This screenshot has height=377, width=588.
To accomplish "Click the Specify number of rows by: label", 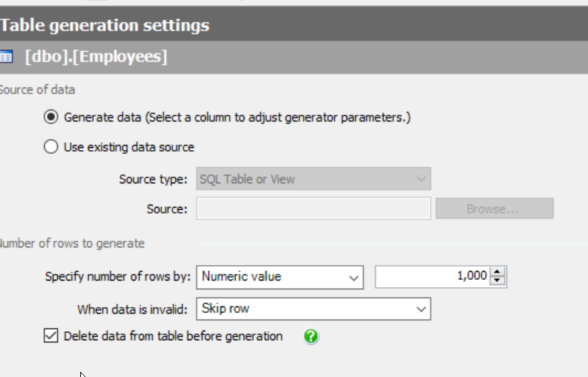I will tap(118, 277).
